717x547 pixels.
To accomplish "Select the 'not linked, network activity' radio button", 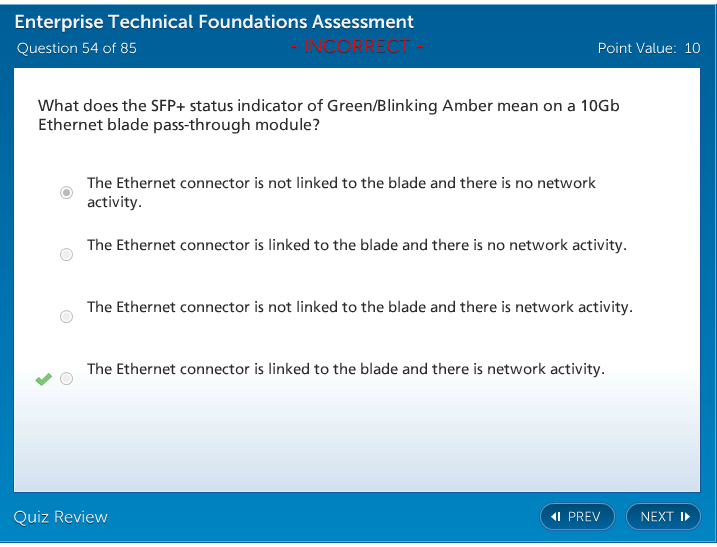I will (67, 317).
